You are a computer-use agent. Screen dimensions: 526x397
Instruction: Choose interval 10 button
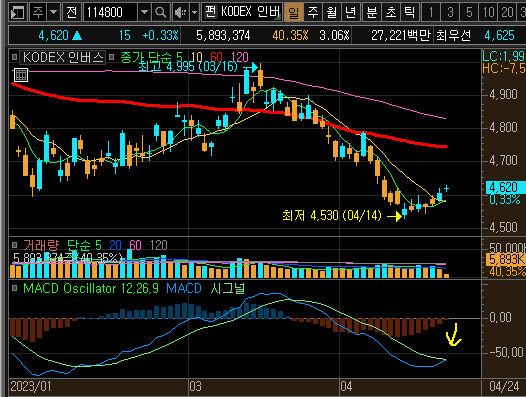point(488,13)
